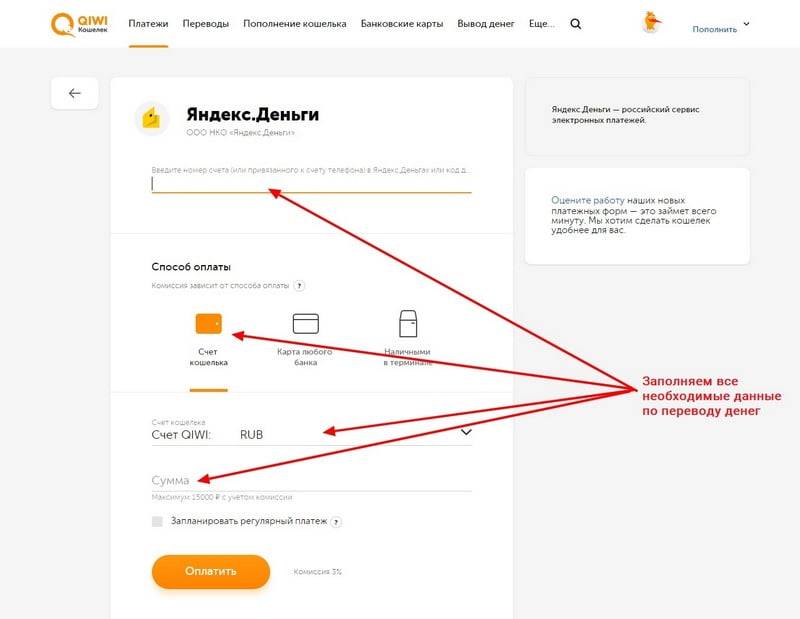Open the Банковские карты menu item
Viewport: 800px width, 619px height.
coord(402,23)
